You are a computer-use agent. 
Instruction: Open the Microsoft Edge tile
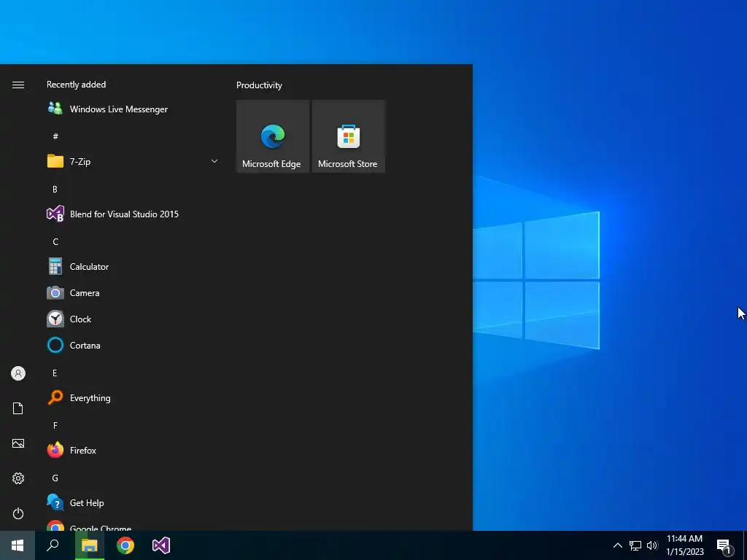tap(273, 136)
